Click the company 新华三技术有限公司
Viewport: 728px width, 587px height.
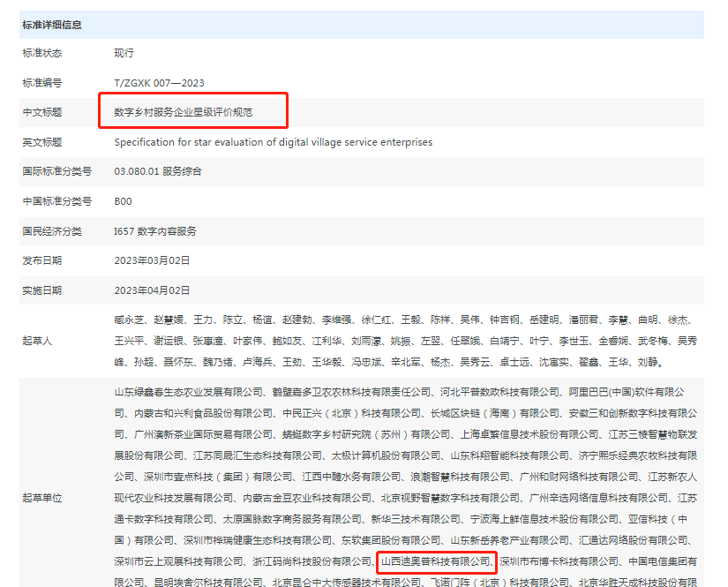pos(416,519)
